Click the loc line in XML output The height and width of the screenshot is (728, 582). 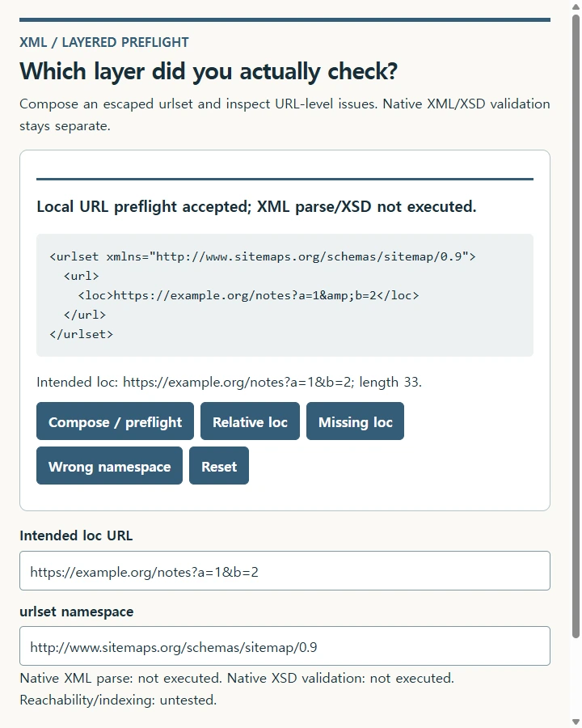[x=248, y=296]
